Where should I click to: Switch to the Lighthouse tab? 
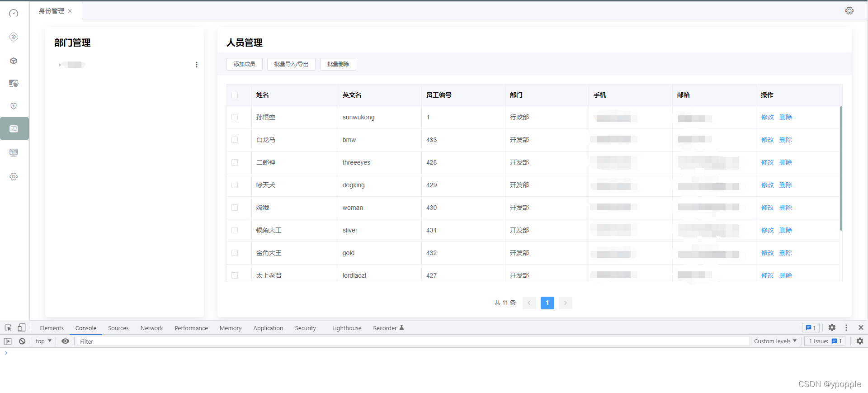pyautogui.click(x=347, y=328)
